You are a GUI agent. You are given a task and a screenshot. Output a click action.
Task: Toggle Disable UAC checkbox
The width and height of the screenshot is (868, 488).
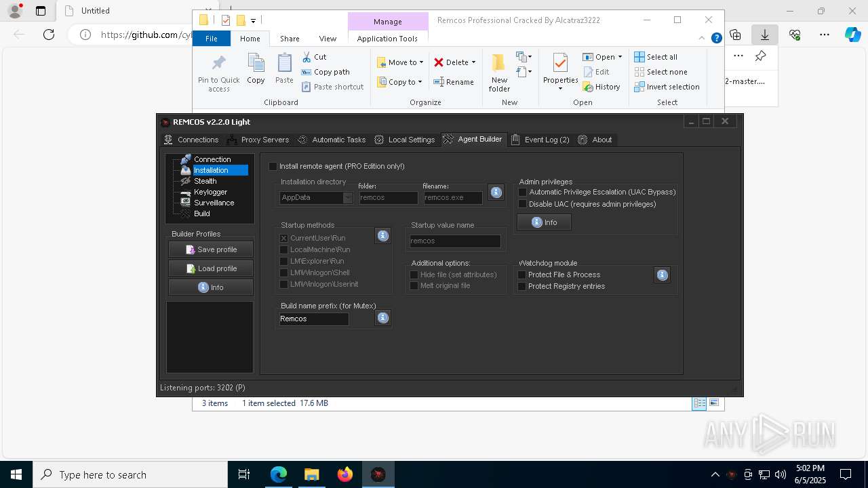[522, 204]
